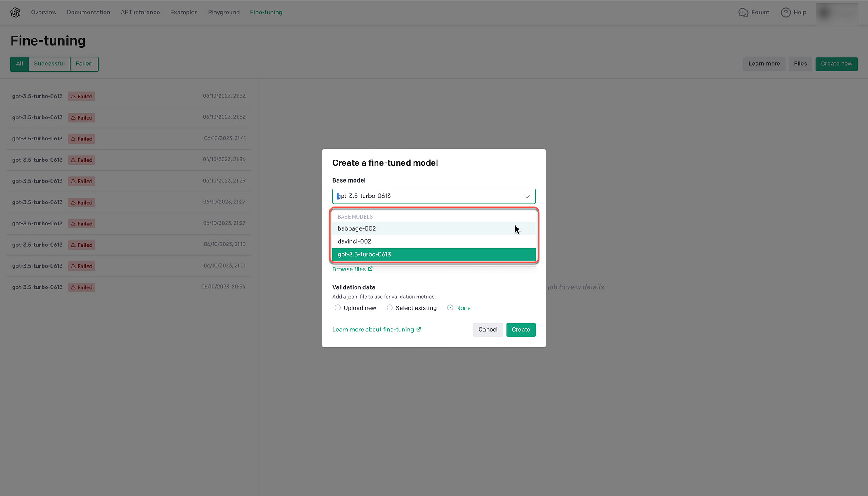This screenshot has width=868, height=496.
Task: Open the Browse files link
Action: pyautogui.click(x=349, y=269)
